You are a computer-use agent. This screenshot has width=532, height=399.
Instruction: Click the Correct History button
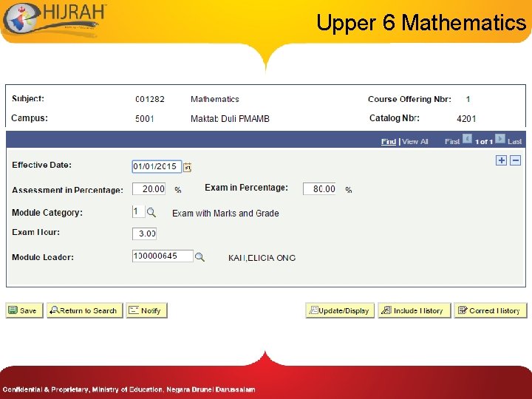[491, 310]
